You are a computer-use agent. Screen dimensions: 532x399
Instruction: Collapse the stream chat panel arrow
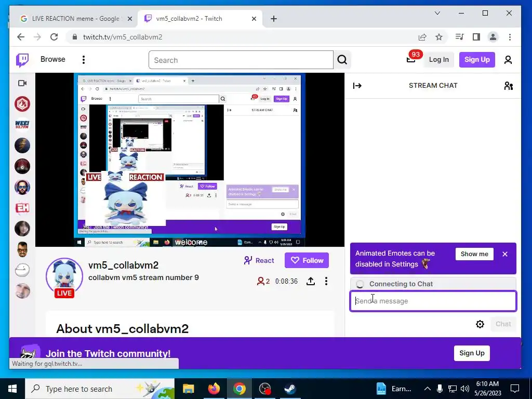click(357, 86)
